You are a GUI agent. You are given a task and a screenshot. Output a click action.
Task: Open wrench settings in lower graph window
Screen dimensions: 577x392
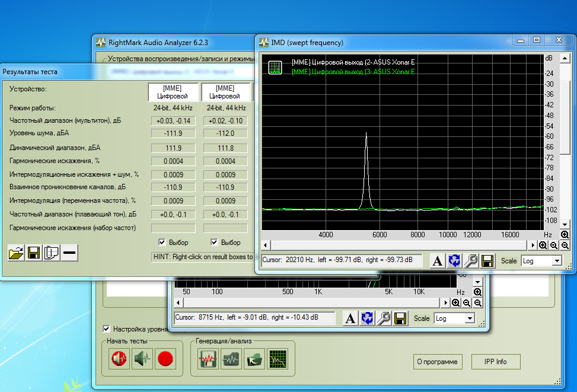pos(384,318)
